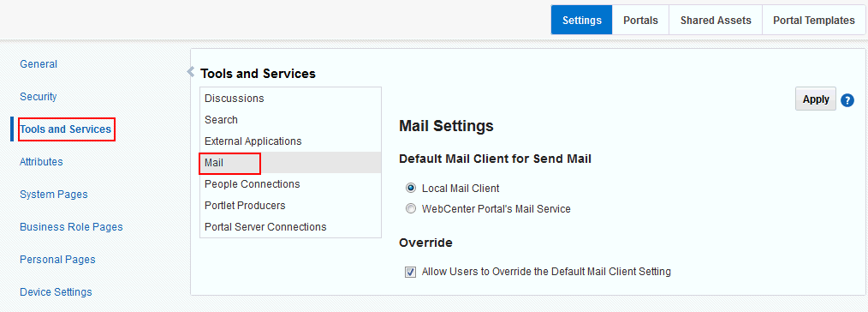Click the Override section heading
The height and width of the screenshot is (312, 868).
pyautogui.click(x=425, y=243)
